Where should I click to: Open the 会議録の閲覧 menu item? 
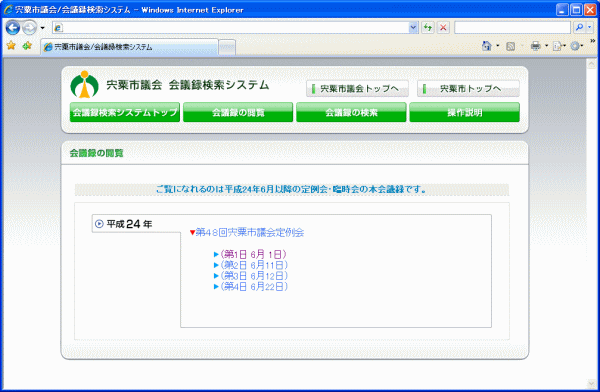[x=238, y=112]
